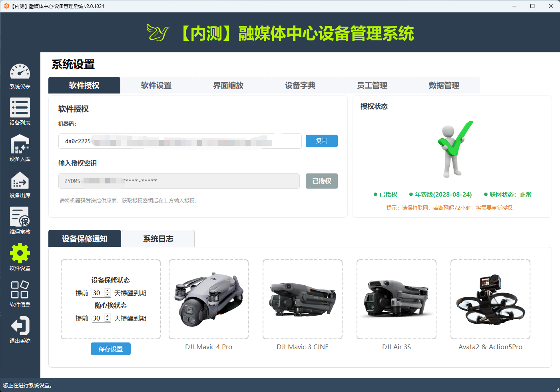Image resolution: width=560 pixels, height=392 pixels.
Task: Open the 数据管理 tab
Action: click(444, 85)
